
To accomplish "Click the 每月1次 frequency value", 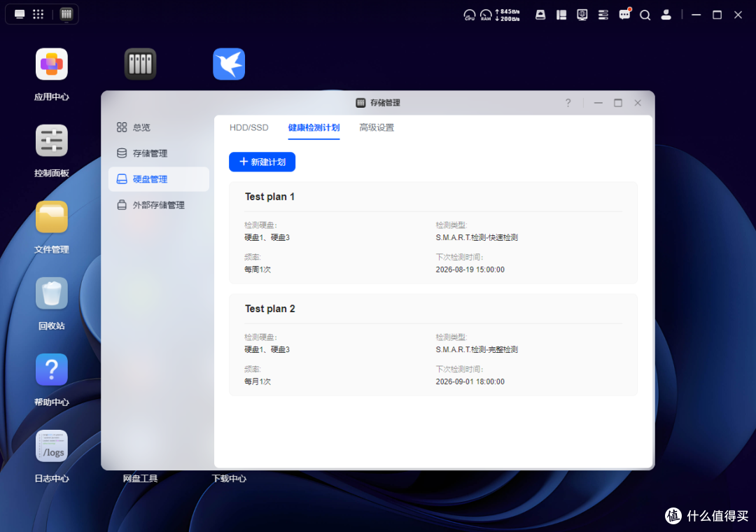I will pos(258,381).
